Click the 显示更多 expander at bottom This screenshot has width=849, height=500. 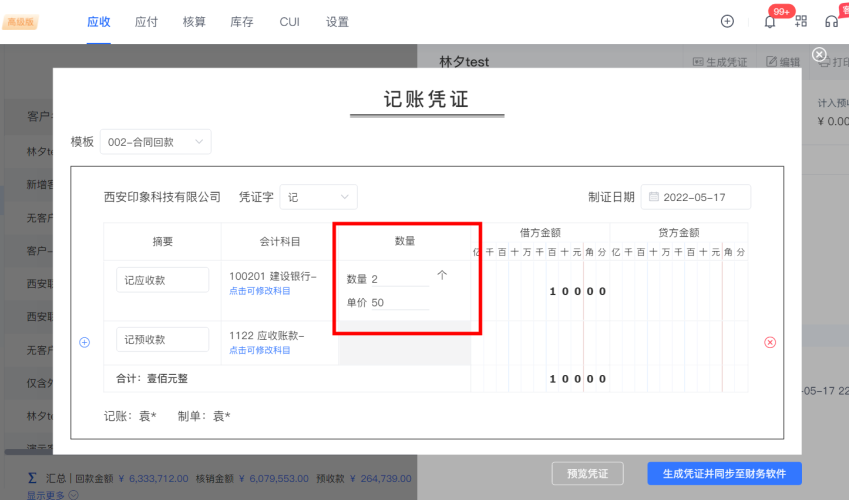coord(53,495)
